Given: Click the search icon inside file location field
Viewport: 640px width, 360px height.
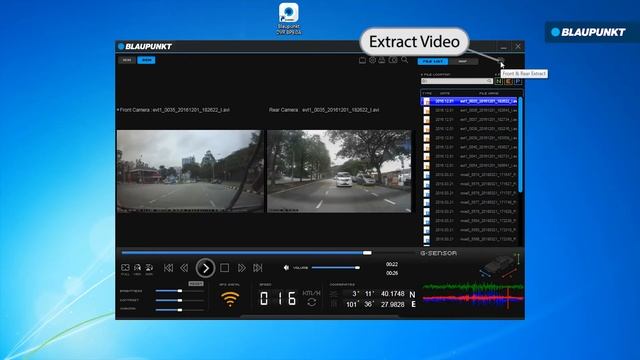Looking at the screenshot, I should 489,81.
